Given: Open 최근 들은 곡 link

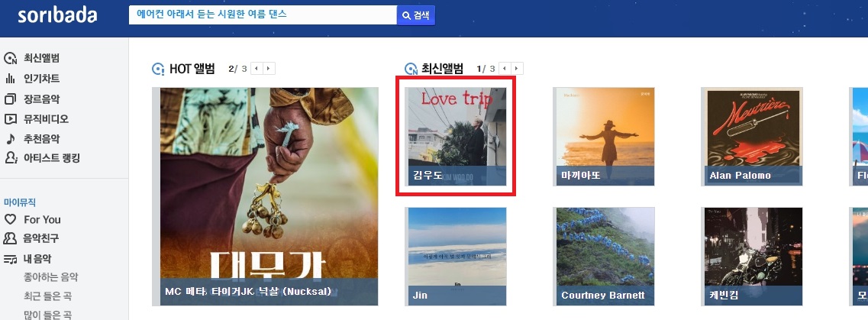Looking at the screenshot, I should (x=47, y=296).
